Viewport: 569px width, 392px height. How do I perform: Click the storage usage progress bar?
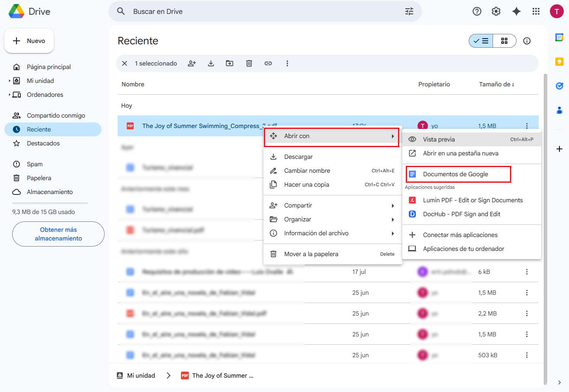click(50, 203)
